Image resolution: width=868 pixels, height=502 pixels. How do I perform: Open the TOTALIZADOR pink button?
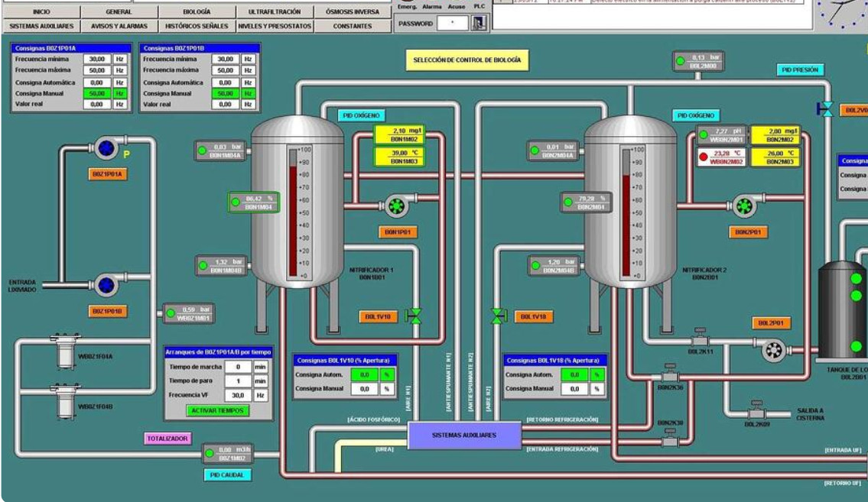[167, 439]
